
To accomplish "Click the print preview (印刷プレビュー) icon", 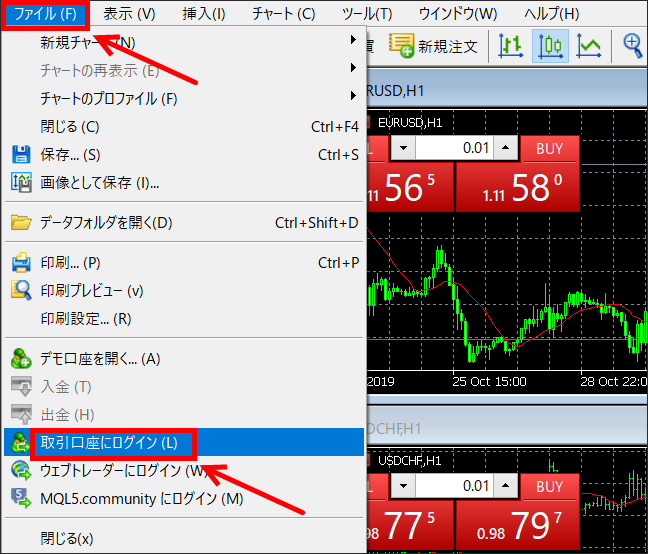I will [x=21, y=291].
